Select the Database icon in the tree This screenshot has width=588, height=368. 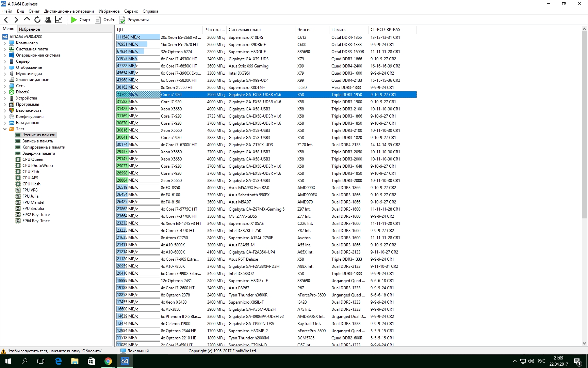tap(12, 123)
